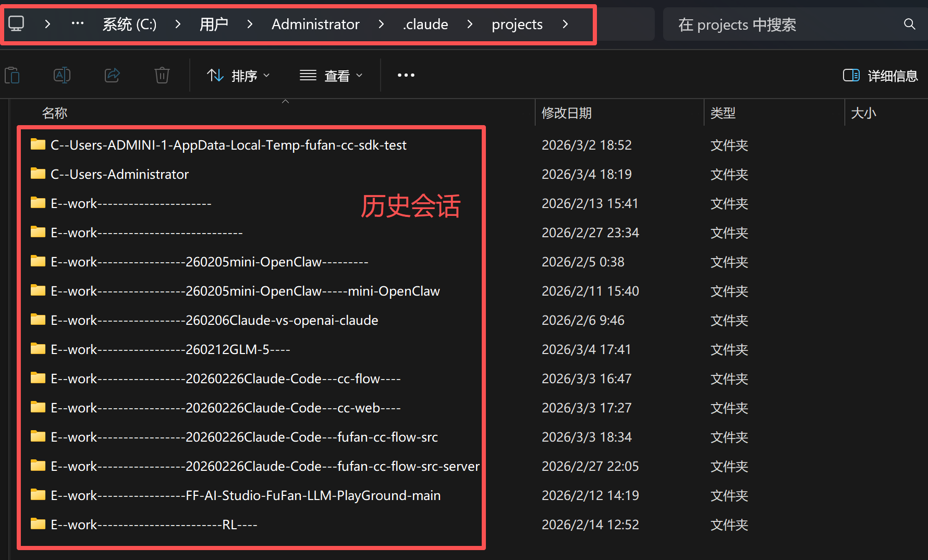
Task: Expand chevron after projects breadcrumb
Action: click(565, 24)
